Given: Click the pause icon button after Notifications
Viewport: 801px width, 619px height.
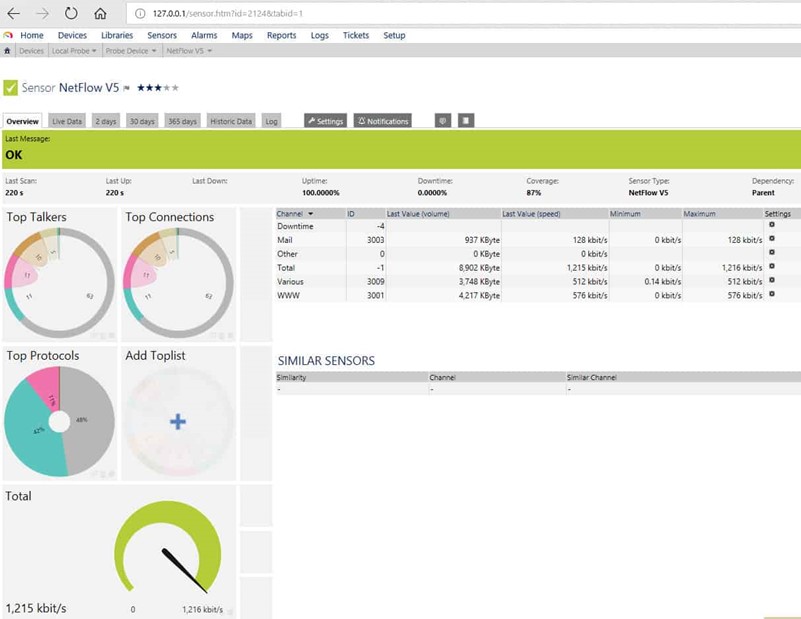Looking at the screenshot, I should point(466,121).
